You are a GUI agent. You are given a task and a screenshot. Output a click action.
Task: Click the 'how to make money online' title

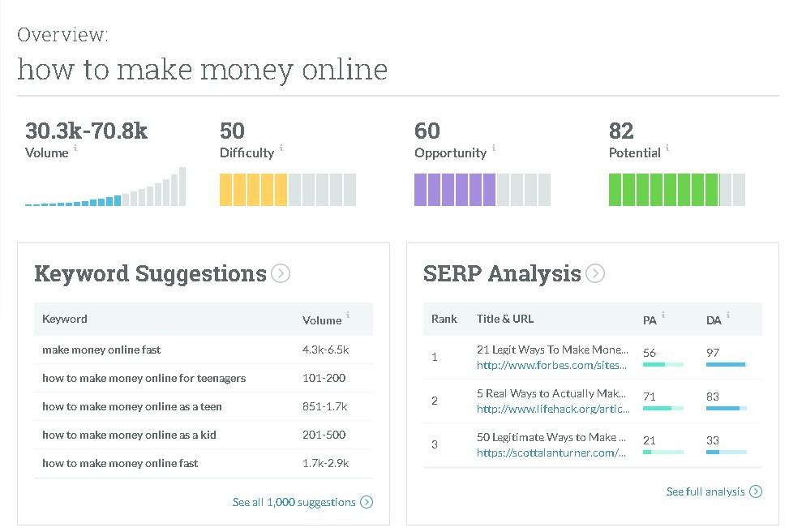tap(202, 70)
